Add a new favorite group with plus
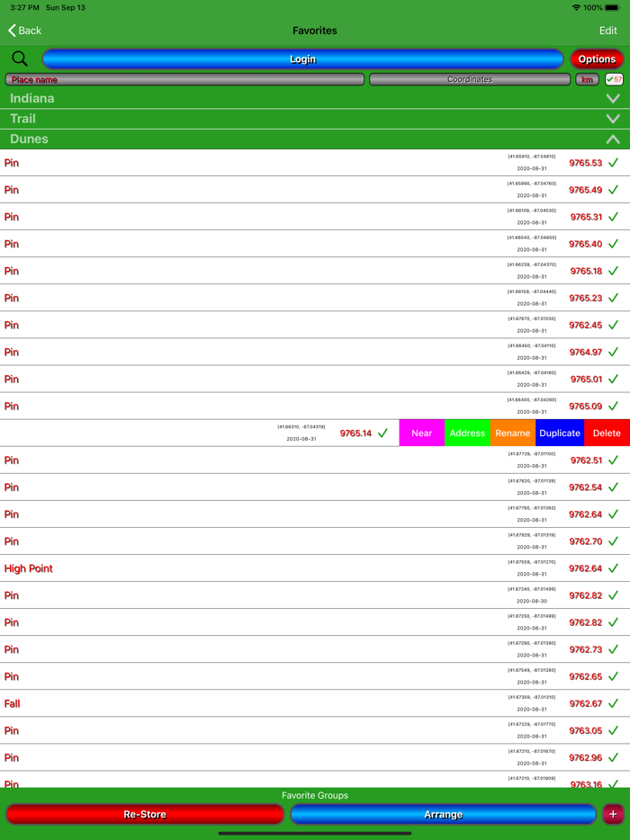 point(613,814)
